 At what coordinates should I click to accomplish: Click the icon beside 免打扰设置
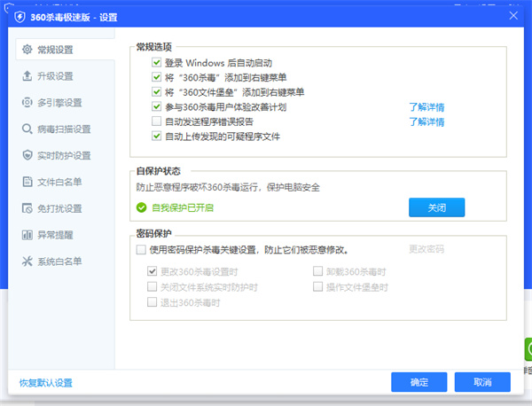(x=27, y=208)
